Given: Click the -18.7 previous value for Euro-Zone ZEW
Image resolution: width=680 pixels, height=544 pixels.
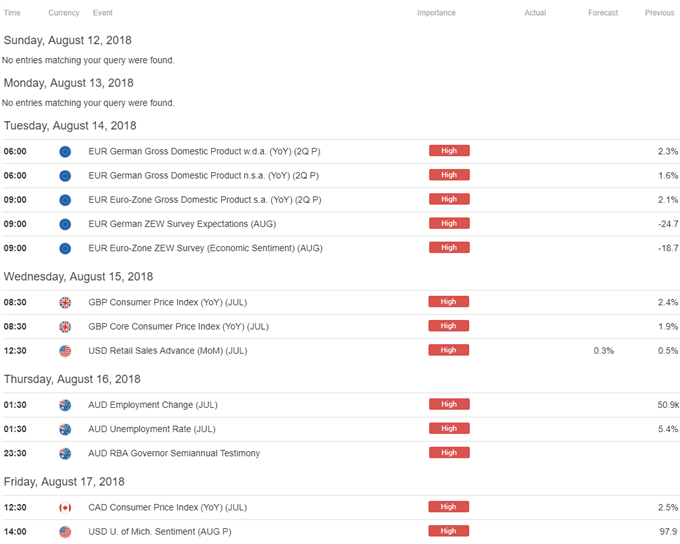Looking at the screenshot, I should point(668,249).
